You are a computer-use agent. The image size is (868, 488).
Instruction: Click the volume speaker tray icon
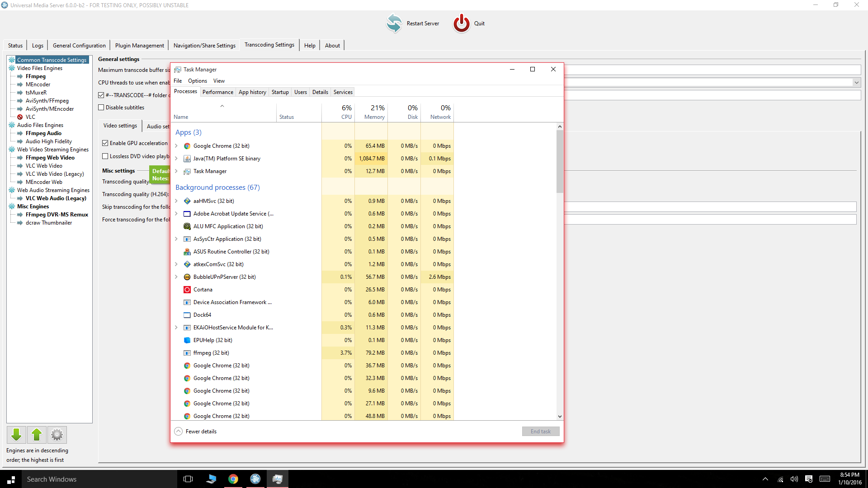point(794,479)
